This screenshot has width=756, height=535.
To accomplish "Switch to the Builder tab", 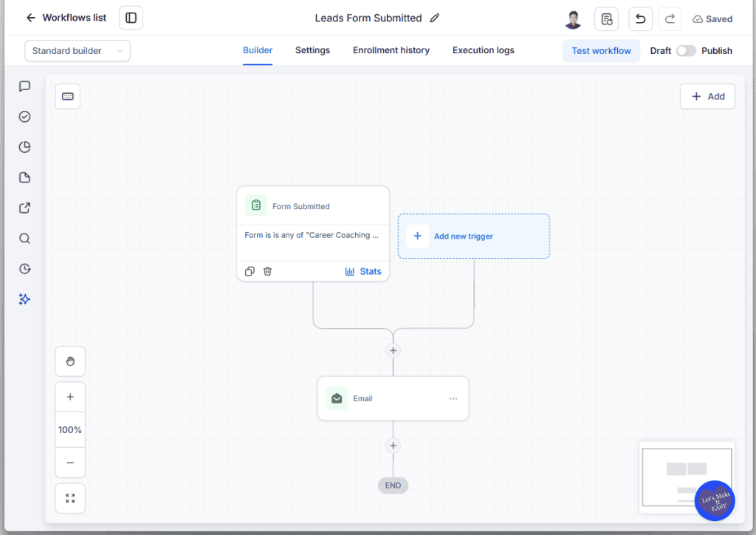I will (x=258, y=51).
